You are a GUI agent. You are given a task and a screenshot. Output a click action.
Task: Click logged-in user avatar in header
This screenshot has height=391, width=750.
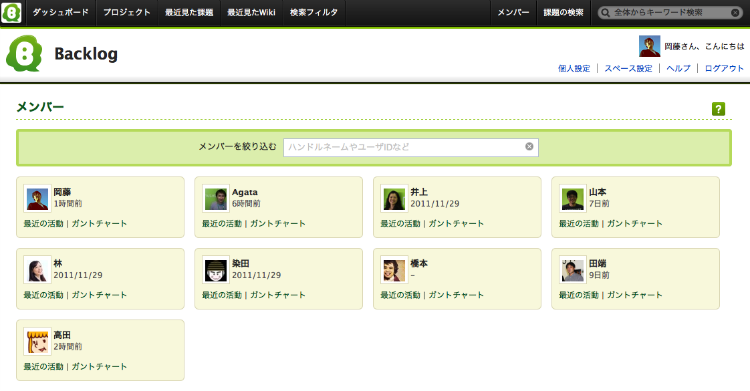[649, 46]
